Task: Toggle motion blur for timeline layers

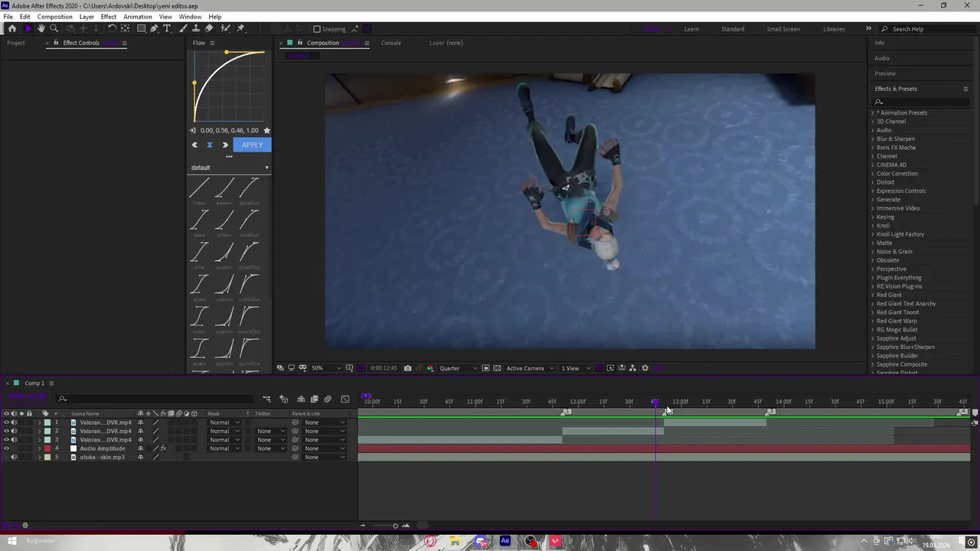Action: point(328,399)
